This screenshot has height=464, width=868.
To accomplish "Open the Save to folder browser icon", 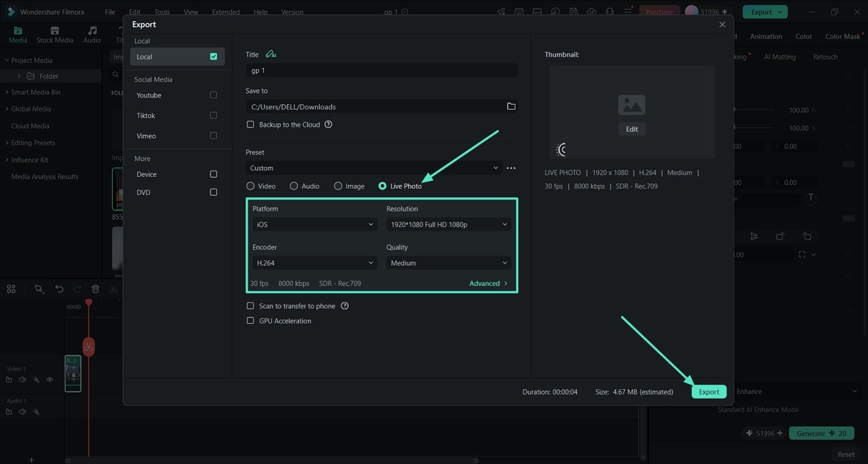I will pyautogui.click(x=511, y=106).
